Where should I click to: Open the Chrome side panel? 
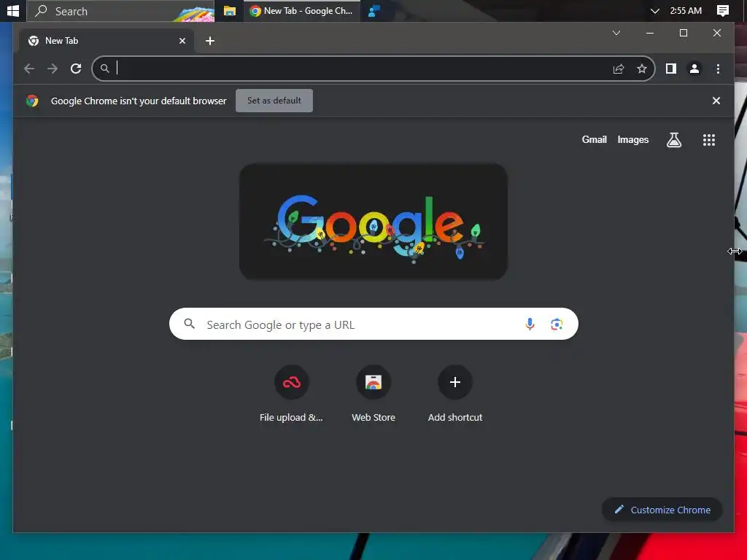(671, 69)
